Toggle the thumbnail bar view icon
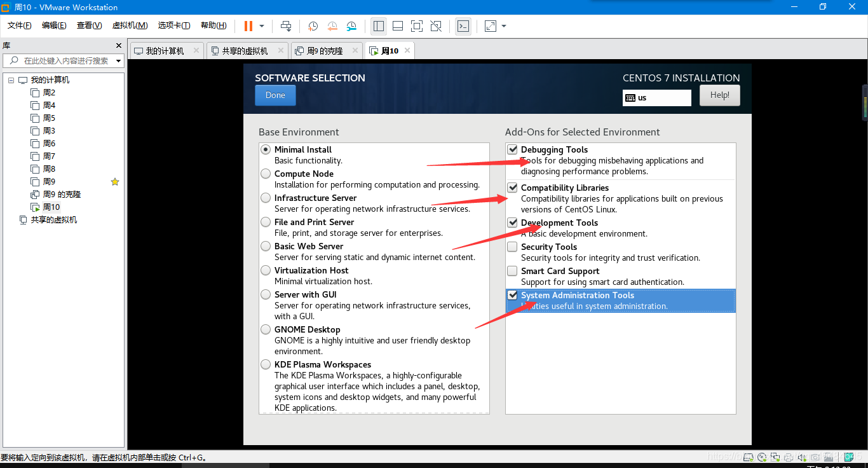This screenshot has height=468, width=868. click(x=398, y=26)
